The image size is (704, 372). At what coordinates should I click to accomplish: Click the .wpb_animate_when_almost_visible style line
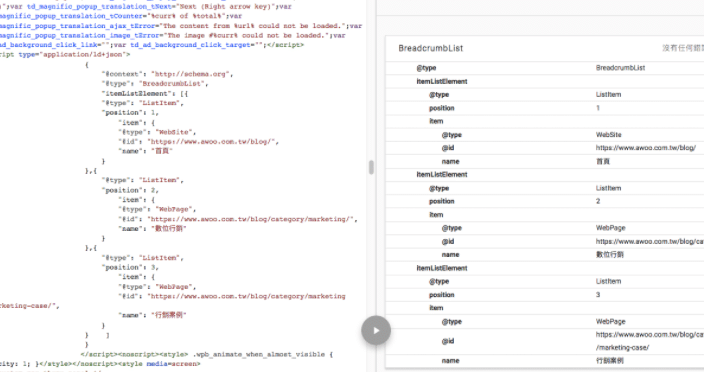(x=207, y=354)
